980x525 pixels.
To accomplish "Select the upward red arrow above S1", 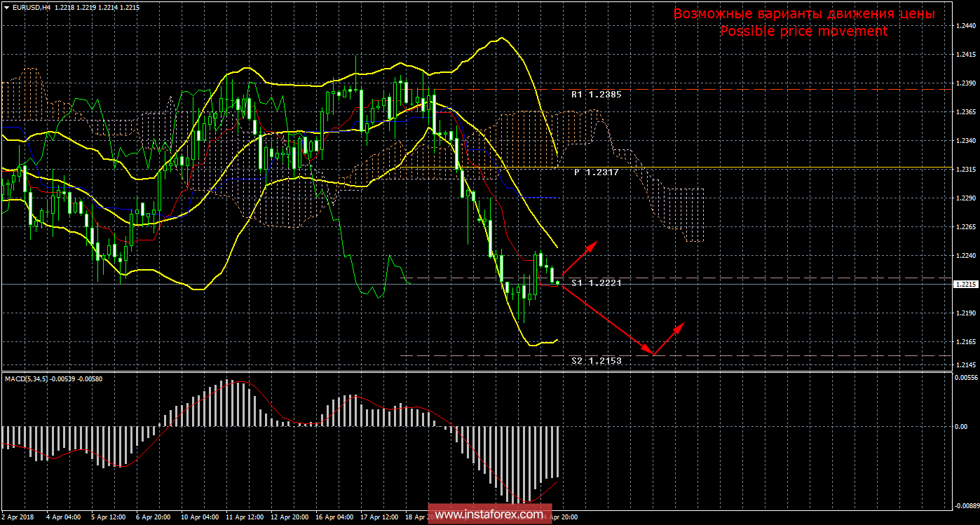I will [x=579, y=257].
